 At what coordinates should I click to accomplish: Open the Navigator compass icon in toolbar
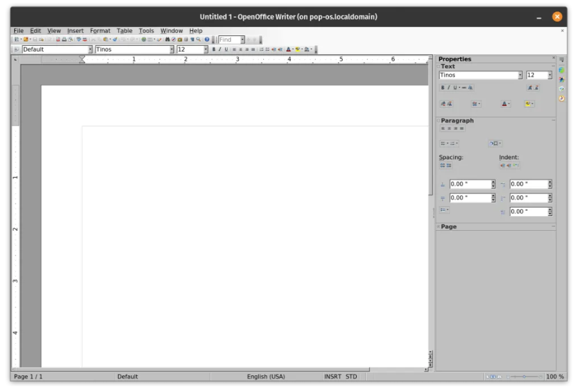click(x=174, y=39)
